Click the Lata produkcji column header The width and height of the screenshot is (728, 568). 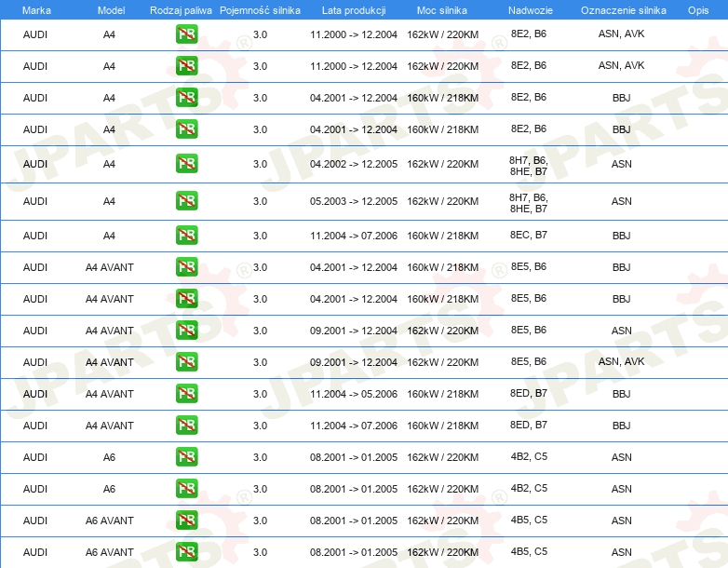tap(354, 10)
